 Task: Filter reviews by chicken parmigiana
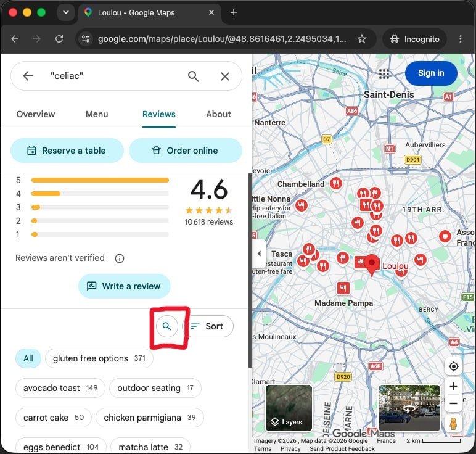tap(150, 418)
